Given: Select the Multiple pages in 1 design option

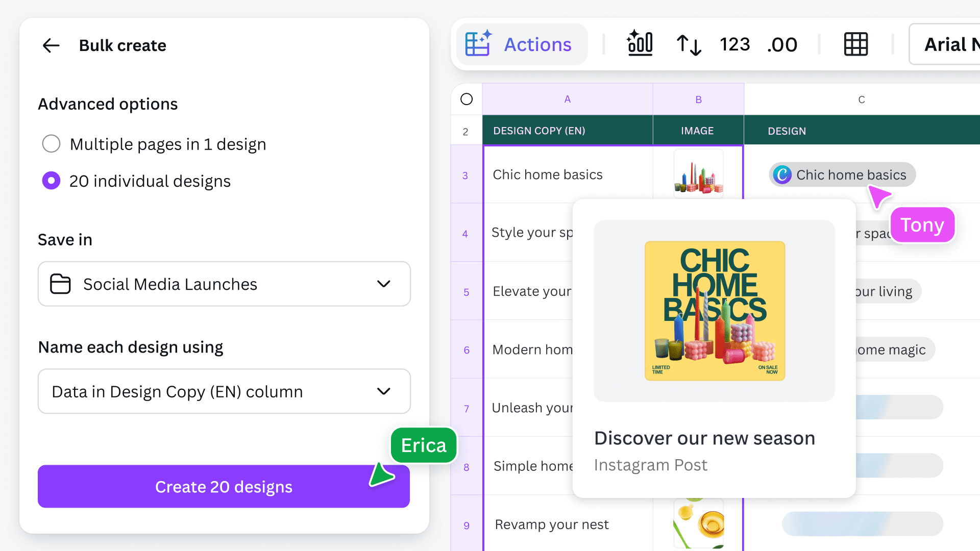Looking at the screenshot, I should click(51, 144).
